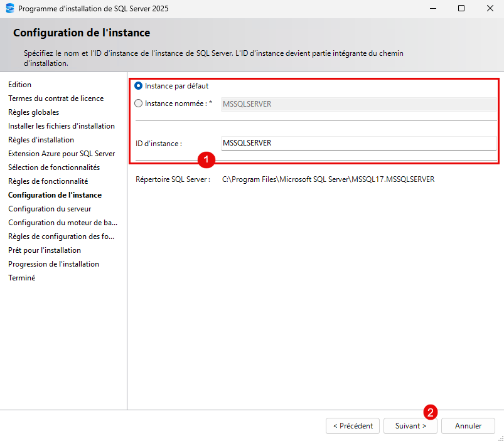Open the "Règles d'installation" step
Viewport: 504px width, 441px height.
(x=41, y=140)
